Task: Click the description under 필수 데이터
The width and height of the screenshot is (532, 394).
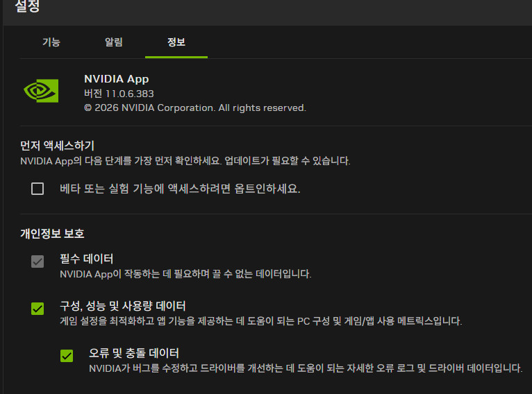Action: coord(185,274)
